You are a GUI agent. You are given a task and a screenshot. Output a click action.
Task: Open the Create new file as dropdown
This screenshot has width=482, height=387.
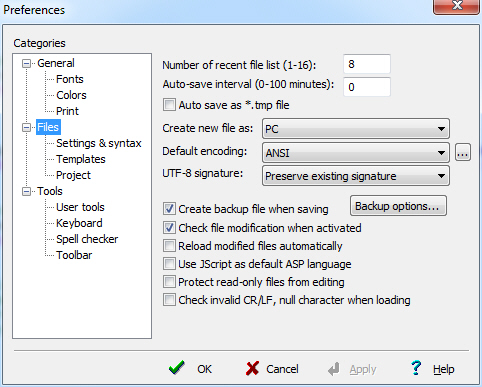(356, 129)
